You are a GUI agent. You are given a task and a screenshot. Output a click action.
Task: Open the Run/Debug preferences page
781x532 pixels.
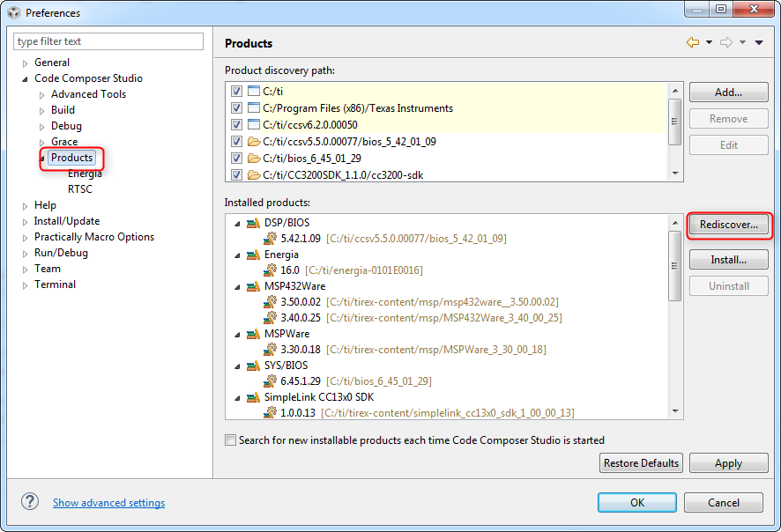(x=61, y=253)
